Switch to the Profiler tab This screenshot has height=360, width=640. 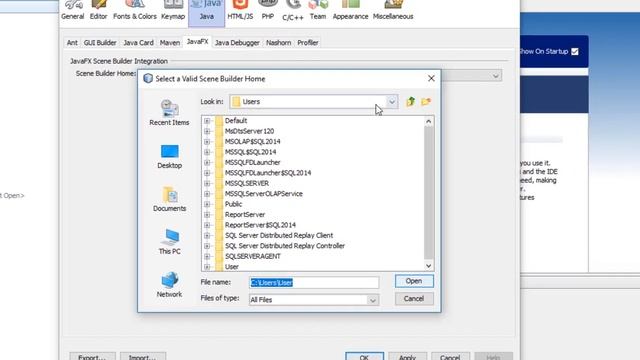(308, 42)
